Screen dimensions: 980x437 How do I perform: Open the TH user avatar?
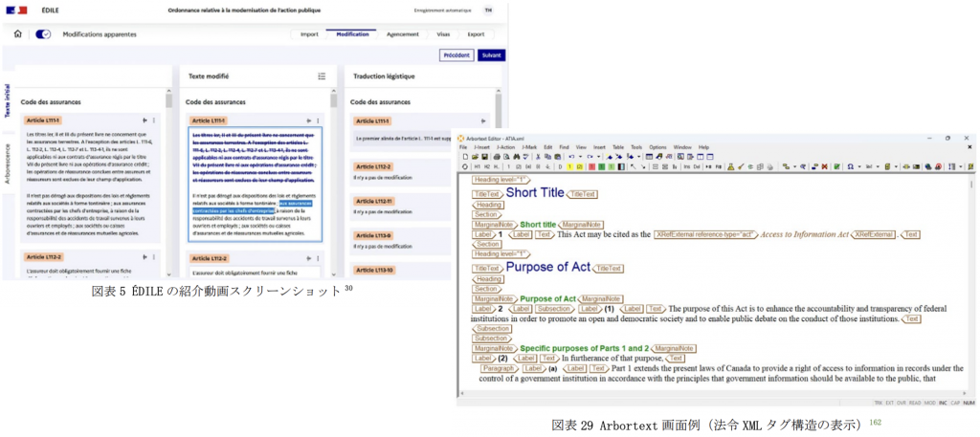pos(487,11)
